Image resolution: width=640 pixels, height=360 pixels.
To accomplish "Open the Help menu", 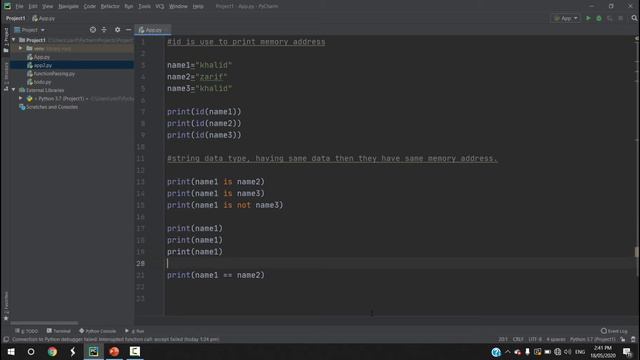I will [x=198, y=6].
